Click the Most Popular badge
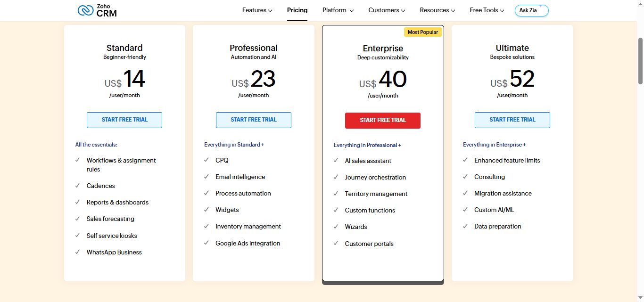Screen dimensions: 644x302 coord(423,32)
